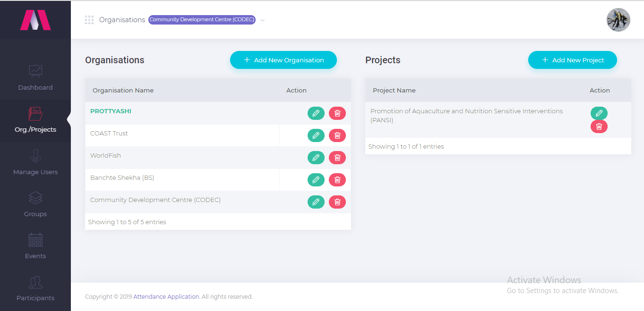
Task: Click trash icon for Banchte Shekha (BS)
Action: [337, 180]
